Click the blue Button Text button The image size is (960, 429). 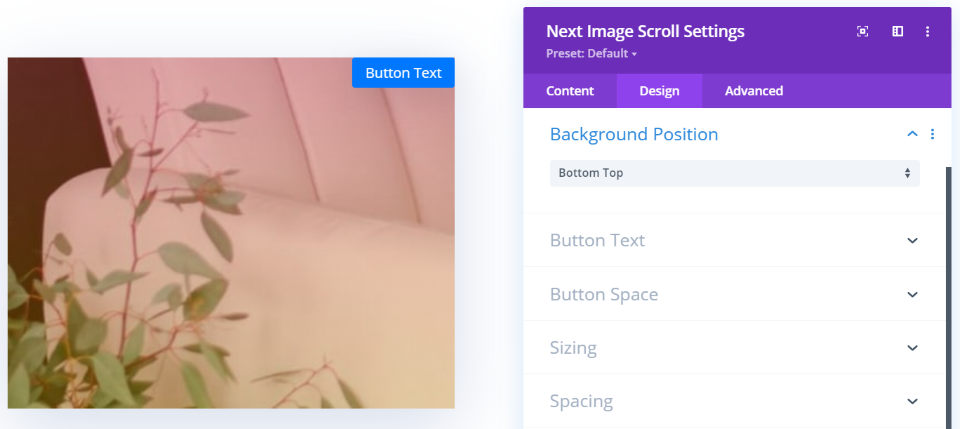click(403, 72)
